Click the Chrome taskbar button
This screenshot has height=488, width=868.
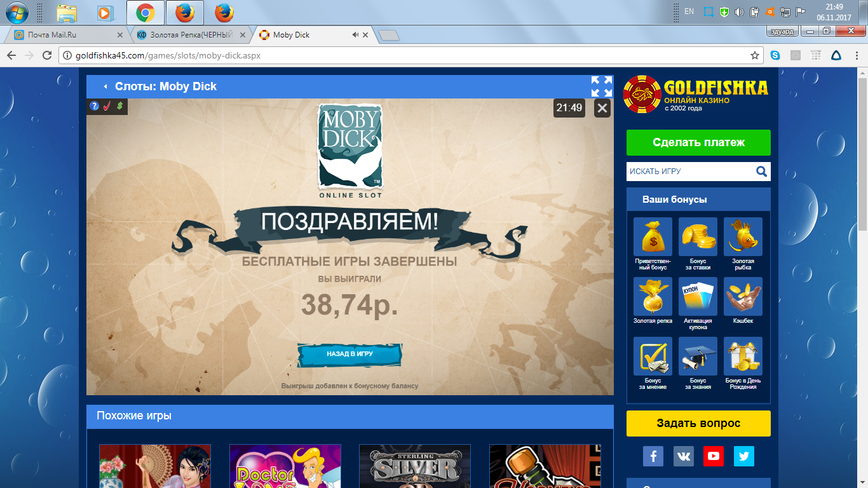[x=146, y=12]
